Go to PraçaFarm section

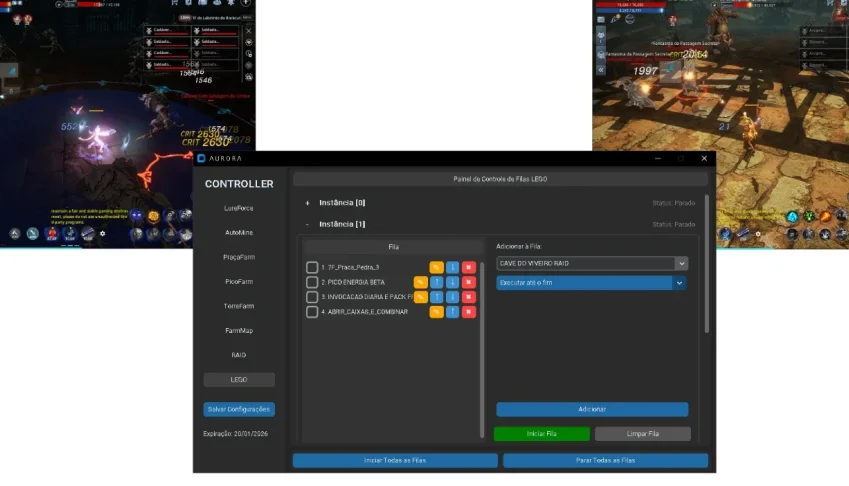(239, 257)
